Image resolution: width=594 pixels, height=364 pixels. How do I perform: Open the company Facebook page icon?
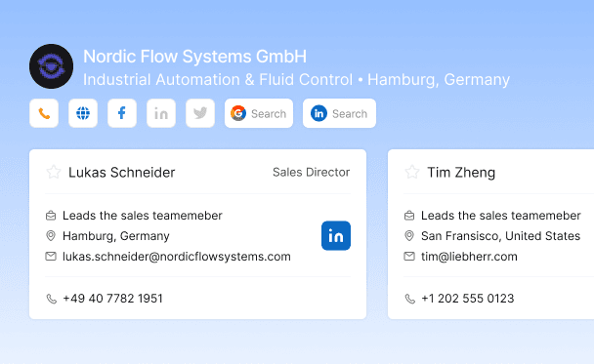(x=122, y=113)
